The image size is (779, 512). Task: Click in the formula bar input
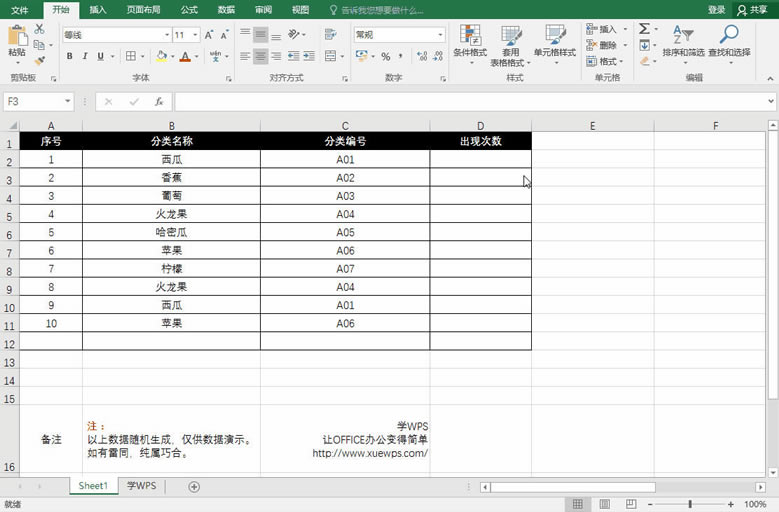[469, 102]
